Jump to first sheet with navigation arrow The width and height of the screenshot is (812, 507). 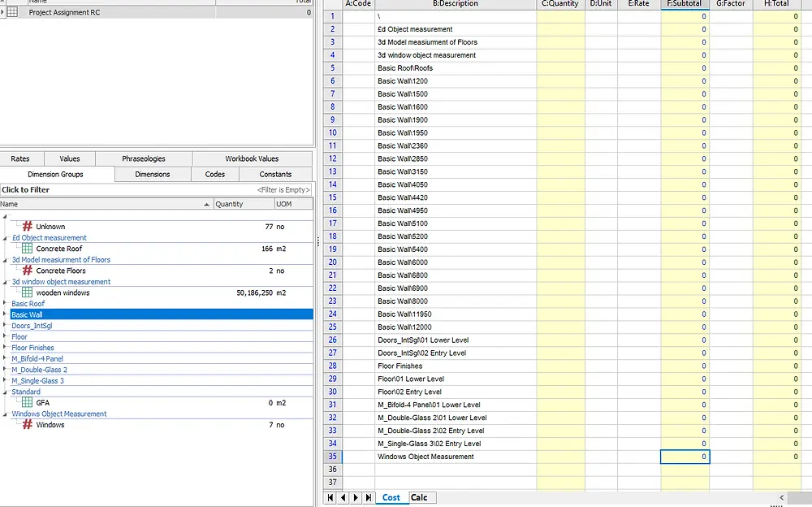click(330, 497)
